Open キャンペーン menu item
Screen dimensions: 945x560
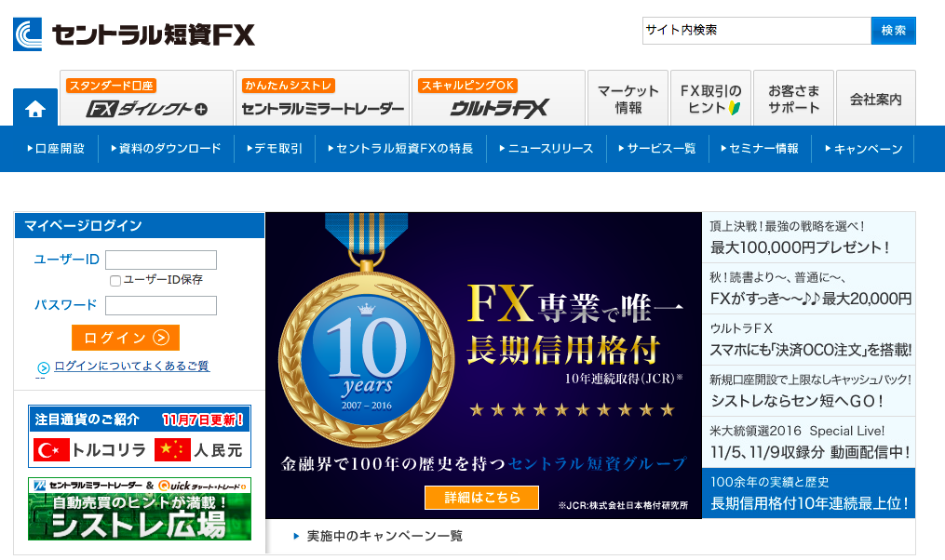[864, 149]
